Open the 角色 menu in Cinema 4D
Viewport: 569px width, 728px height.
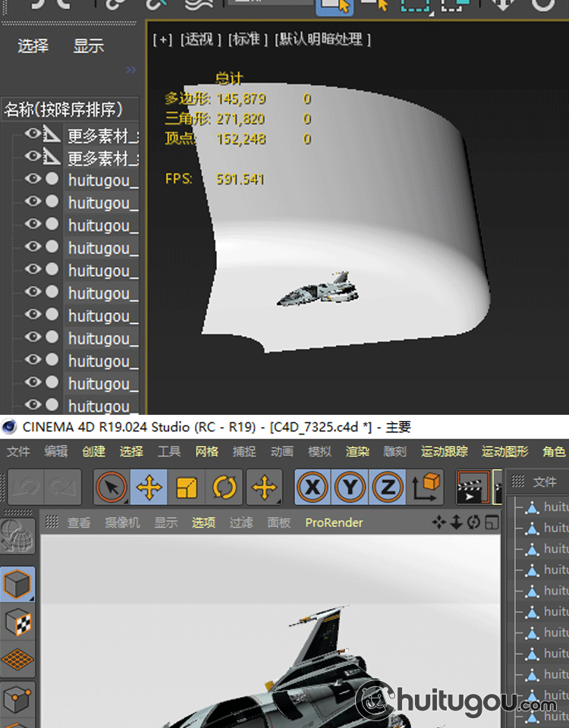point(554,451)
